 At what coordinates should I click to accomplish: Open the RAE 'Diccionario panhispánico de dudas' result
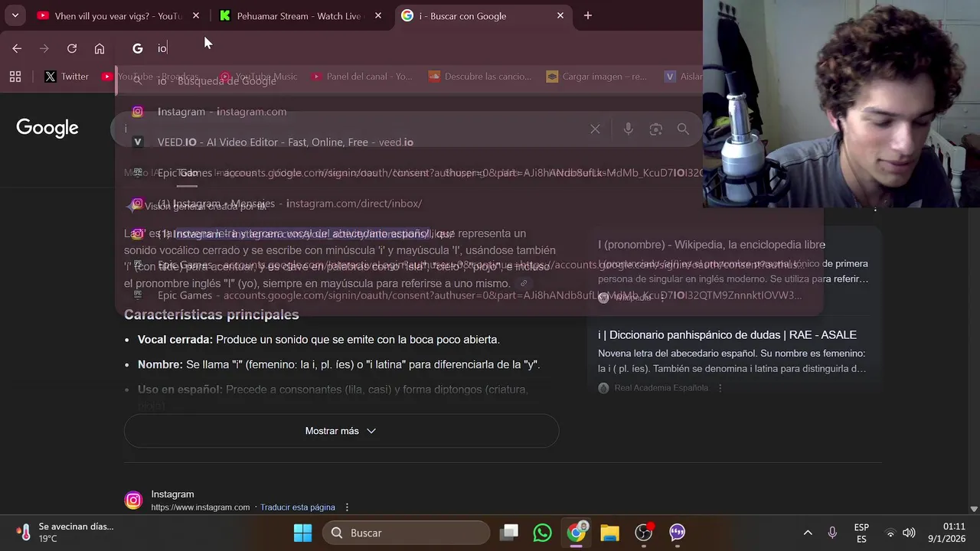click(727, 335)
